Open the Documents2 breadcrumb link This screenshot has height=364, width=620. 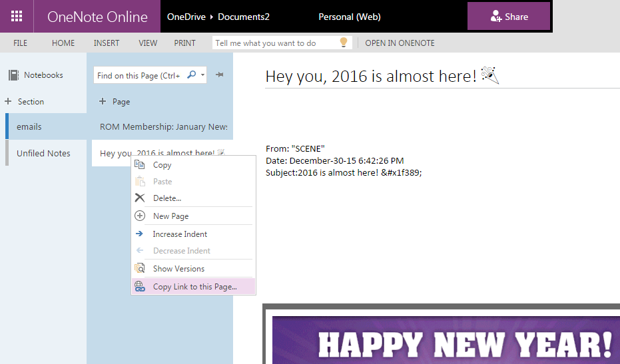click(244, 17)
